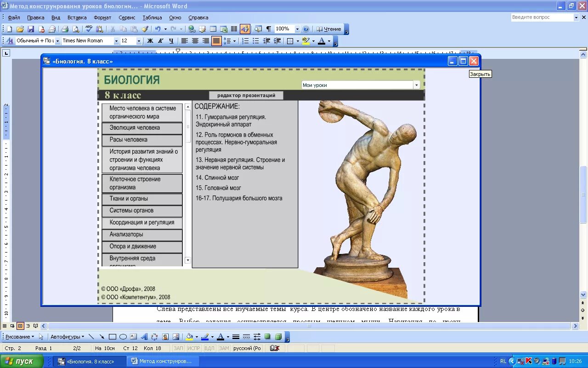The width and height of the screenshot is (588, 368).
Task: Expand the Мои уроки dropdown
Action: click(x=416, y=85)
